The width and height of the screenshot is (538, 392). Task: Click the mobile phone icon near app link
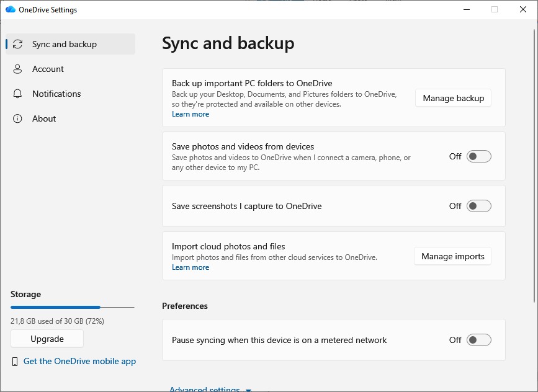[15, 362]
